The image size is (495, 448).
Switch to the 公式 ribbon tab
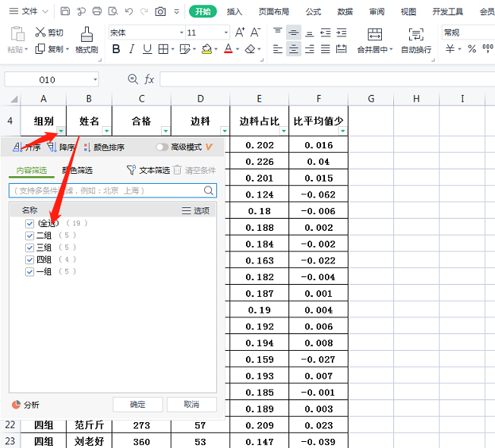coord(313,11)
